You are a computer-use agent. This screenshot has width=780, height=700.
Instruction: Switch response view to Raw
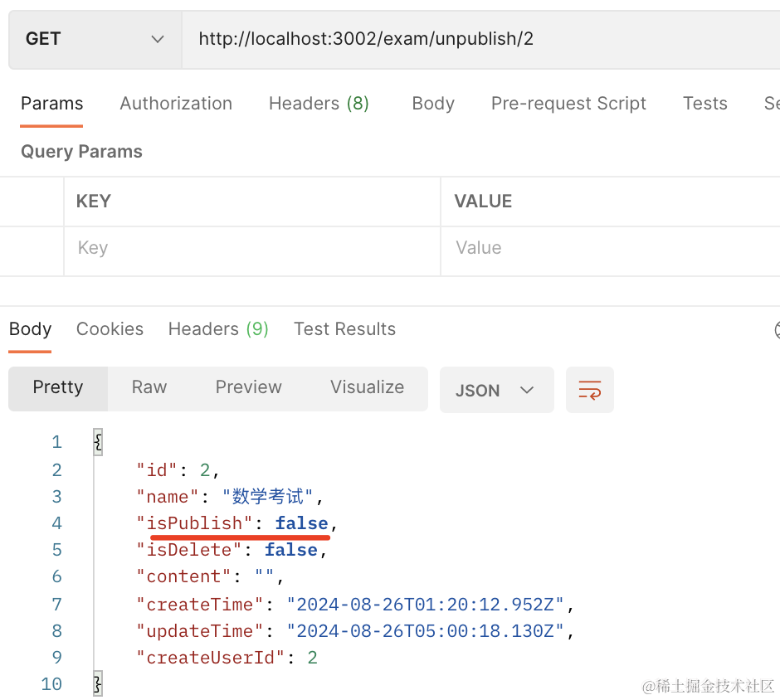tap(149, 387)
